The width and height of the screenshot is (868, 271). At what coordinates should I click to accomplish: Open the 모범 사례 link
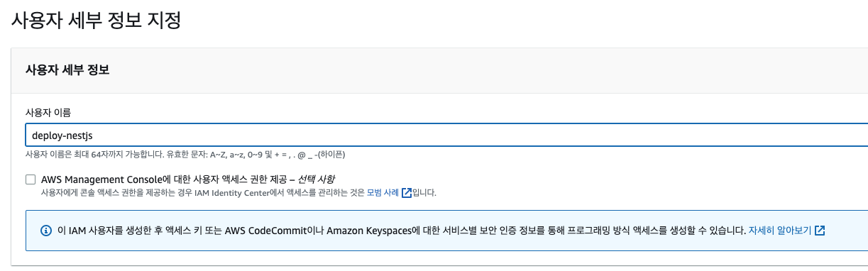[x=383, y=192]
